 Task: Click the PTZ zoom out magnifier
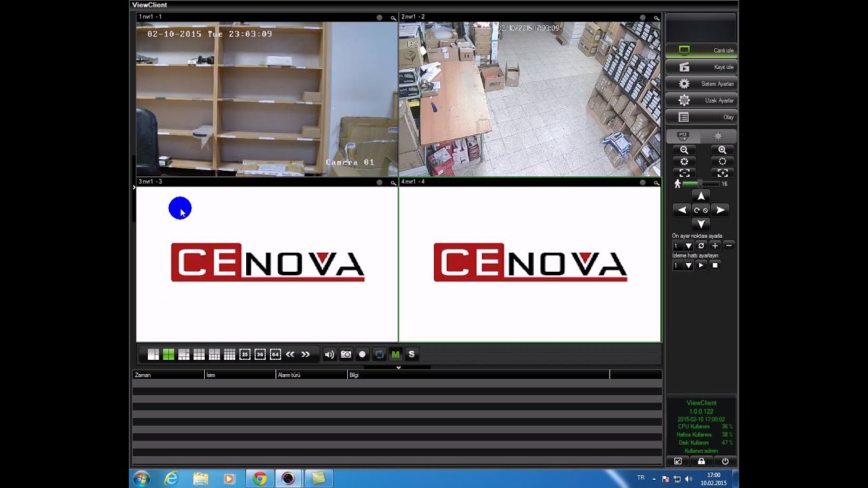click(x=684, y=150)
